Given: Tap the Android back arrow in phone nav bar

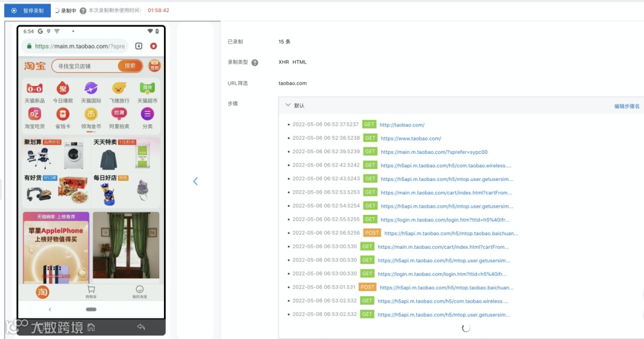Looking at the screenshot, I should [49, 309].
